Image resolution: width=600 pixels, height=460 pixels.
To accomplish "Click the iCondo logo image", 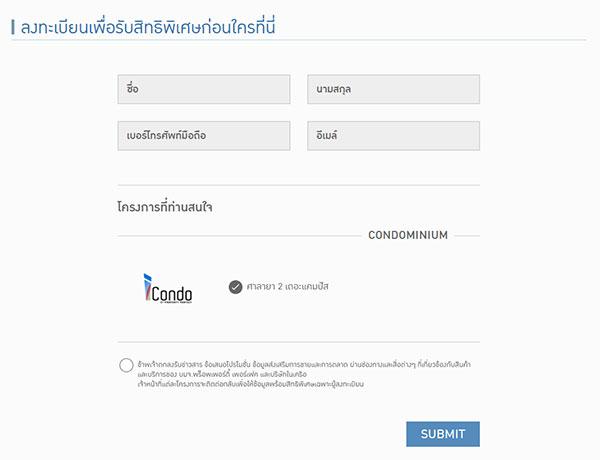I will 168,289.
